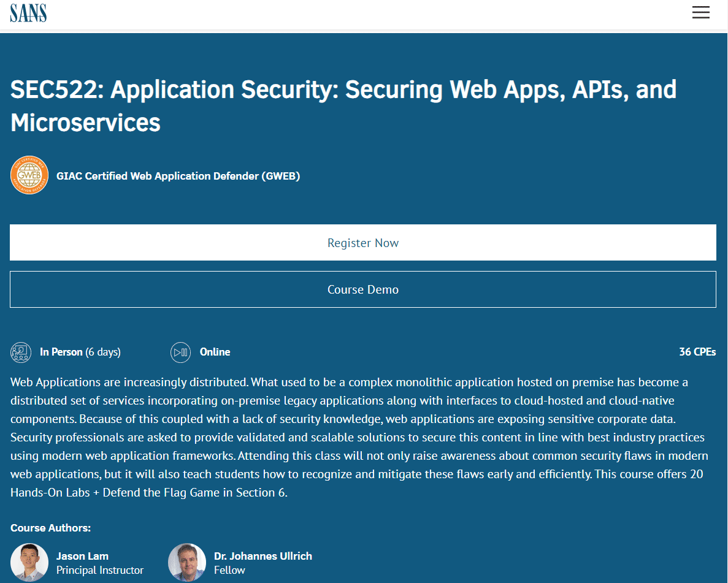Open the hamburger navigation menu
Image resolution: width=728 pixels, height=583 pixels.
[700, 12]
